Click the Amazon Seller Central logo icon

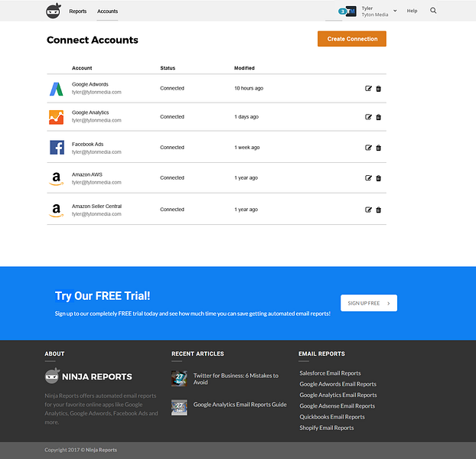click(56, 210)
